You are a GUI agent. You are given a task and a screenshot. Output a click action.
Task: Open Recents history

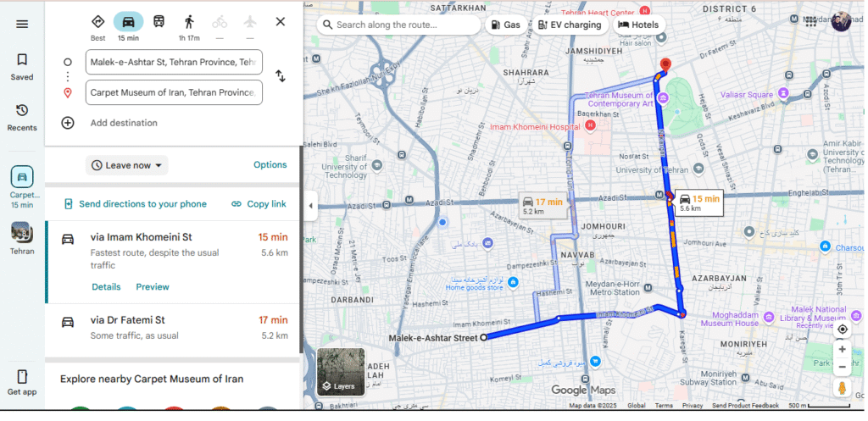click(22, 117)
